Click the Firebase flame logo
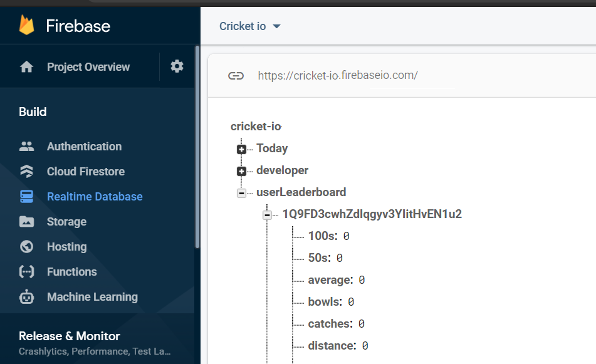The image size is (596, 364). (x=26, y=25)
